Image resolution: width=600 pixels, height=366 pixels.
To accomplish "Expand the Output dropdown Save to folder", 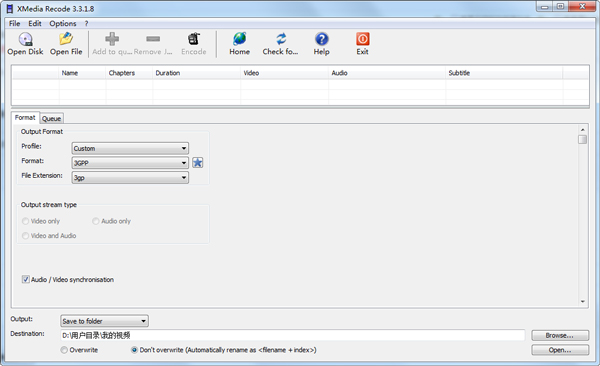I will tap(104, 321).
